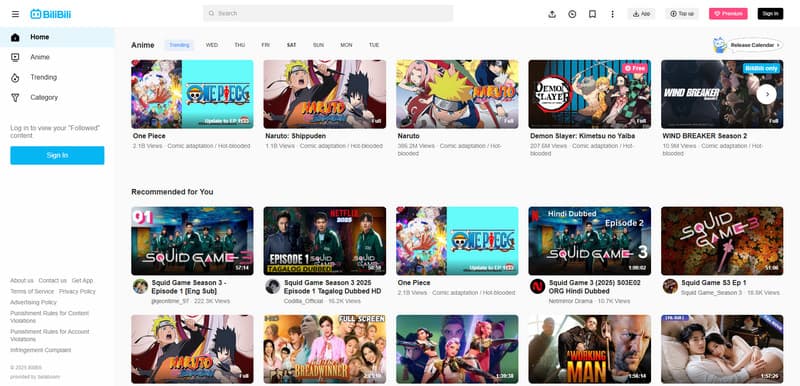Click the Anime sidebar icon

15,57
